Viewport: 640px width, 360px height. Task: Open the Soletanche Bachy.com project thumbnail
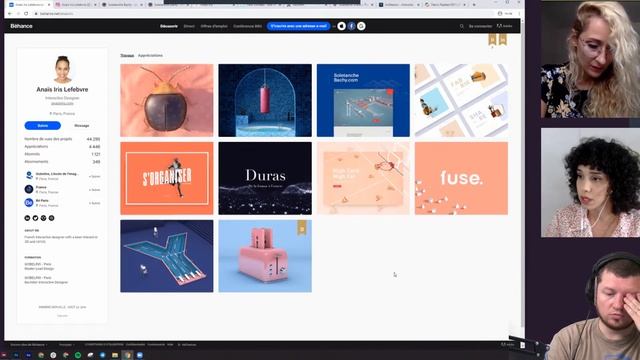click(363, 100)
